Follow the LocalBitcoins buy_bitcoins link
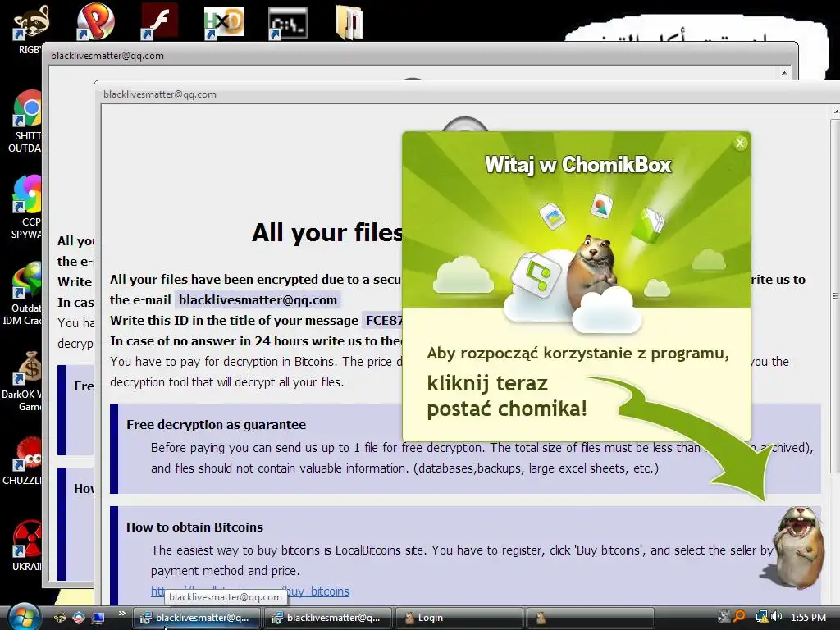 pos(249,591)
